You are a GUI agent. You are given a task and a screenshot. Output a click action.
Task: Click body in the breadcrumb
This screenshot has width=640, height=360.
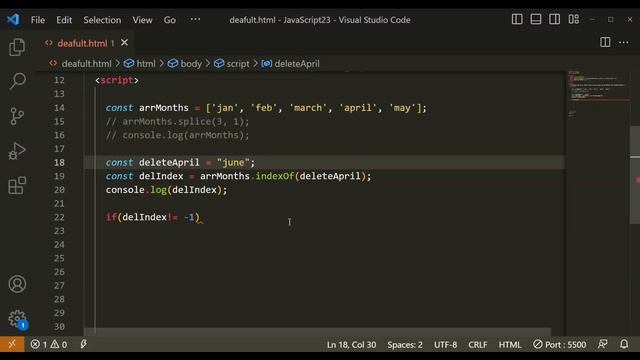pos(191,64)
